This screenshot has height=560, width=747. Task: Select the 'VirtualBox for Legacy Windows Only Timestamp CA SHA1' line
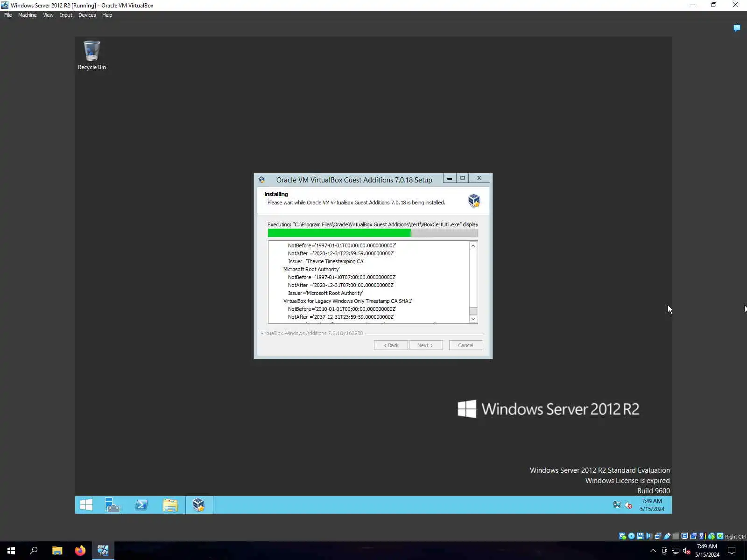347,301
